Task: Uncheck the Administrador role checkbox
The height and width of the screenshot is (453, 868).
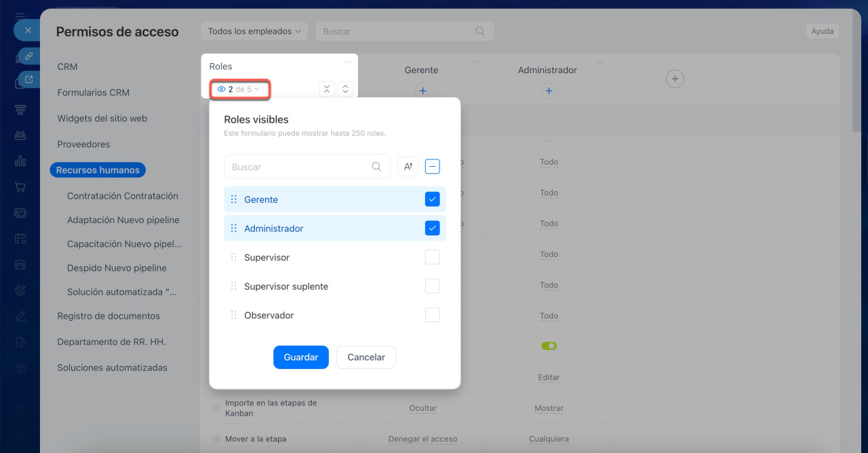Action: [x=432, y=229]
